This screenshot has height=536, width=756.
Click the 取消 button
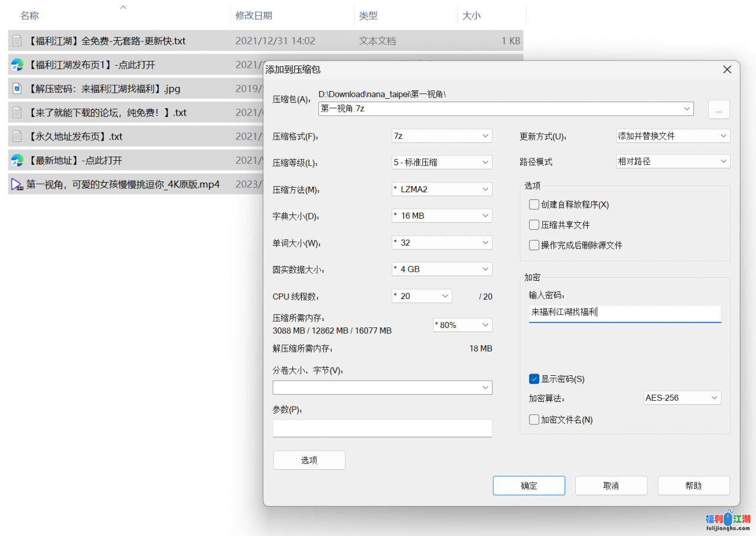[611, 486]
